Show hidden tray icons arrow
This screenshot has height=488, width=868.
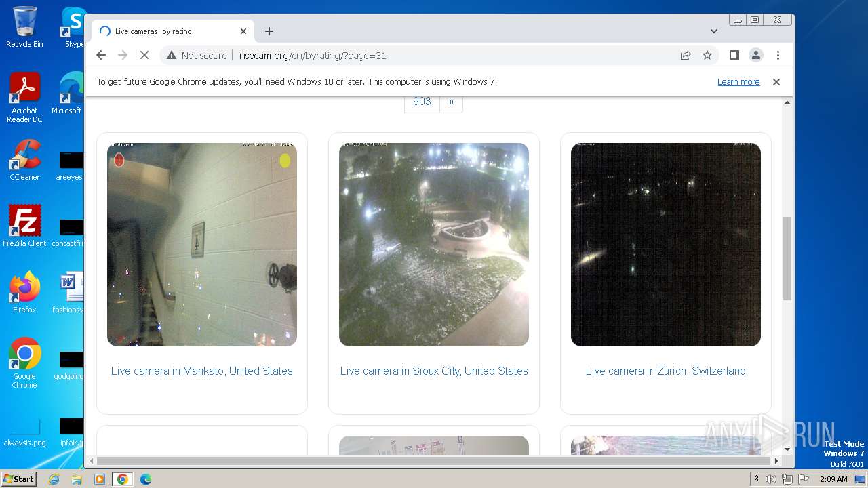[x=757, y=479]
